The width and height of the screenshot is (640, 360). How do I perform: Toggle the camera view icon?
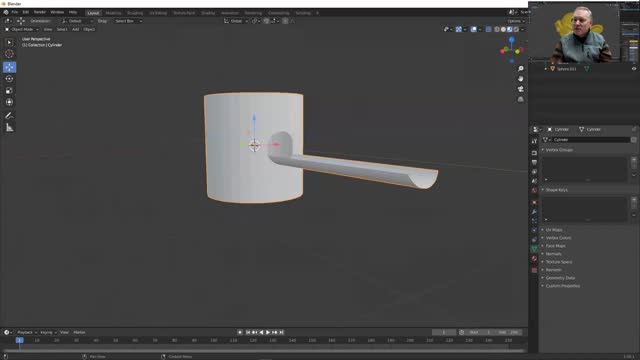[520, 89]
